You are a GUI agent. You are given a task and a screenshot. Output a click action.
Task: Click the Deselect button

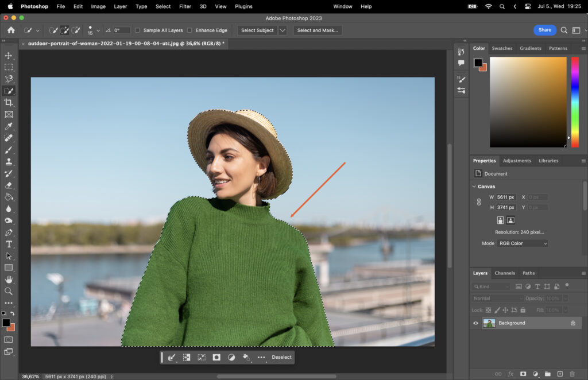pyautogui.click(x=281, y=357)
